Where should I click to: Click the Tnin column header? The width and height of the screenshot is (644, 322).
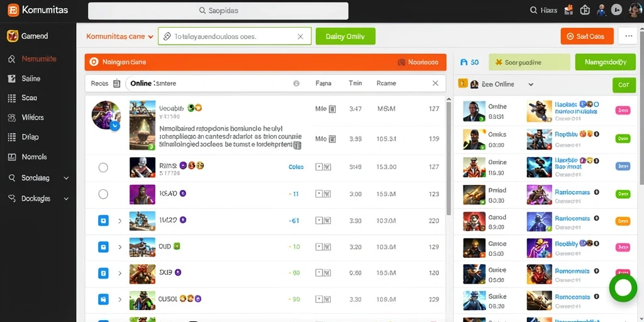tap(355, 83)
